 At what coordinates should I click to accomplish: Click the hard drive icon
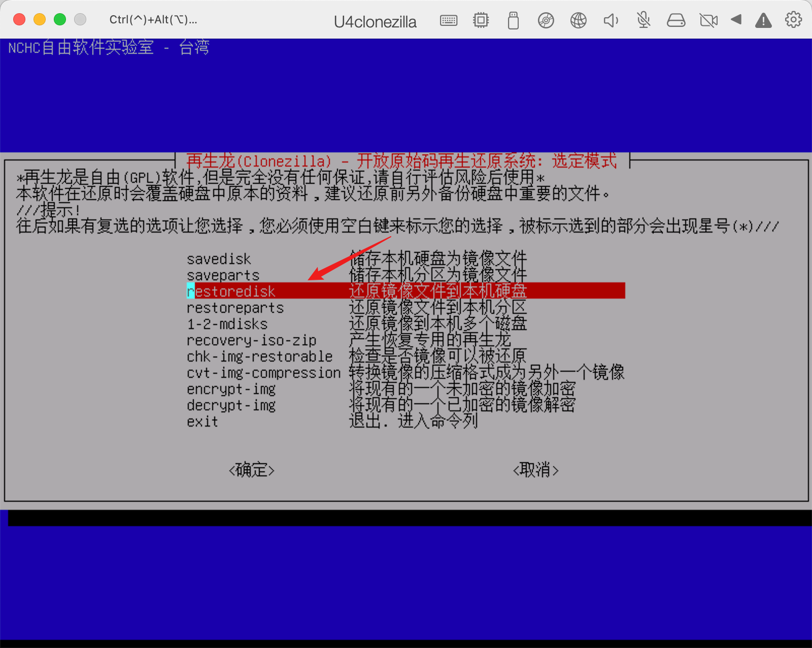pos(676,20)
